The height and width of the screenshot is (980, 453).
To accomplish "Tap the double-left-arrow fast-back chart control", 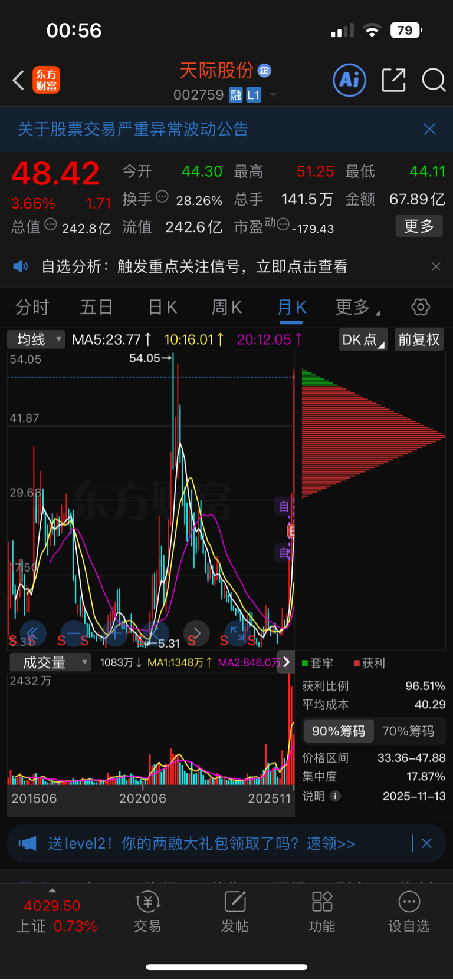I will click(32, 633).
